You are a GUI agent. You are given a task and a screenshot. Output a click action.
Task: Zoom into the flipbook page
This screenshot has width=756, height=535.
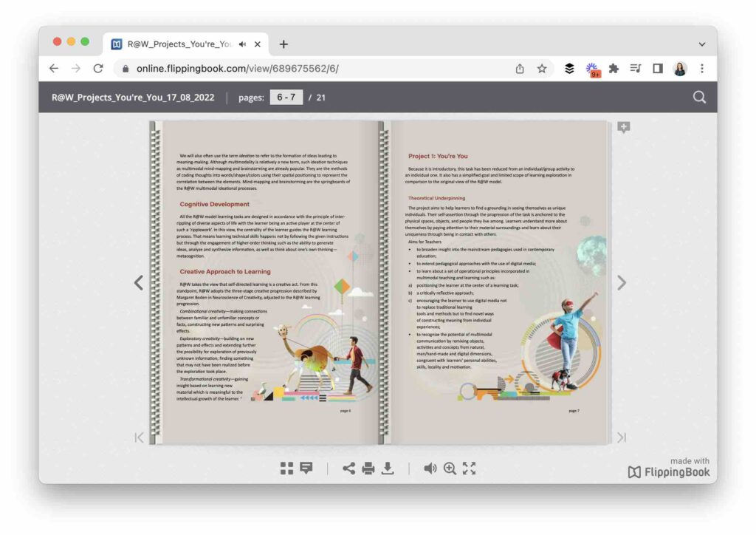pyautogui.click(x=450, y=468)
